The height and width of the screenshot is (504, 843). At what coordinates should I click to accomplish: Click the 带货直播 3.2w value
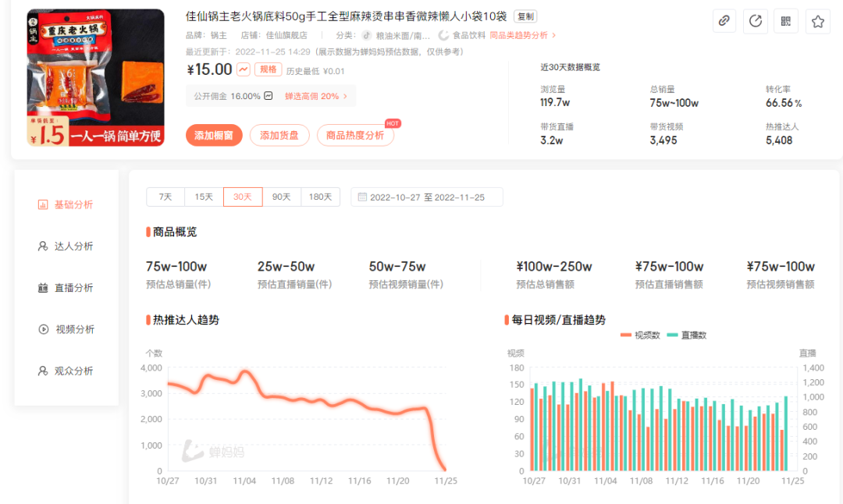click(552, 140)
